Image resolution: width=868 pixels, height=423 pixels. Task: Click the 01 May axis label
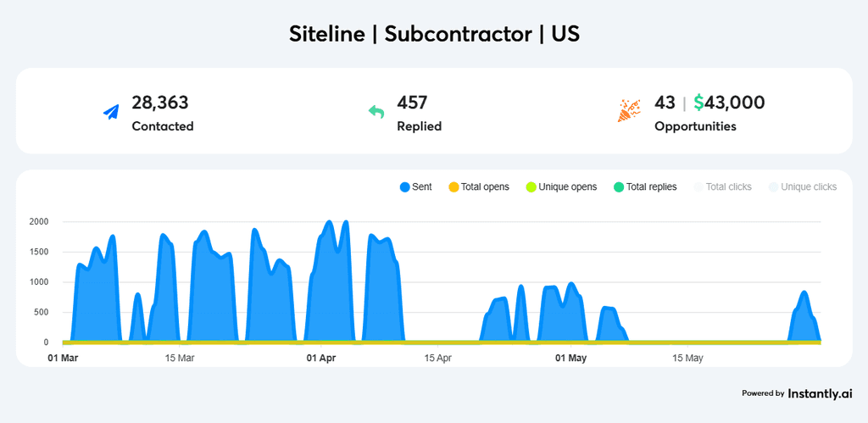click(570, 359)
